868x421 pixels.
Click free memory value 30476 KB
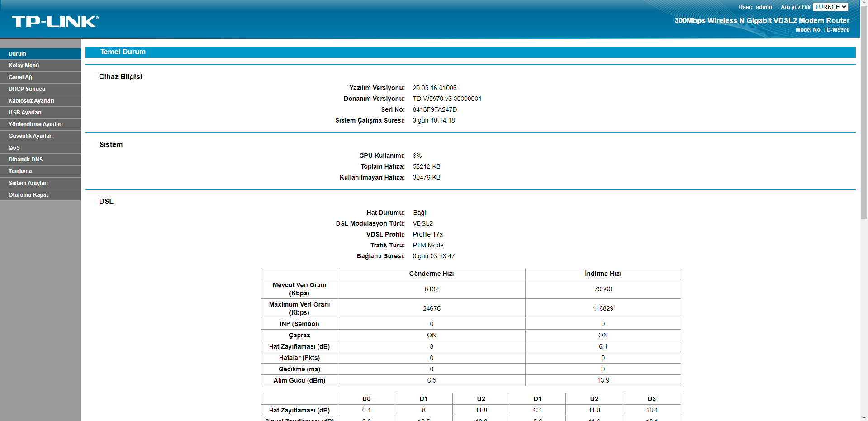click(427, 177)
